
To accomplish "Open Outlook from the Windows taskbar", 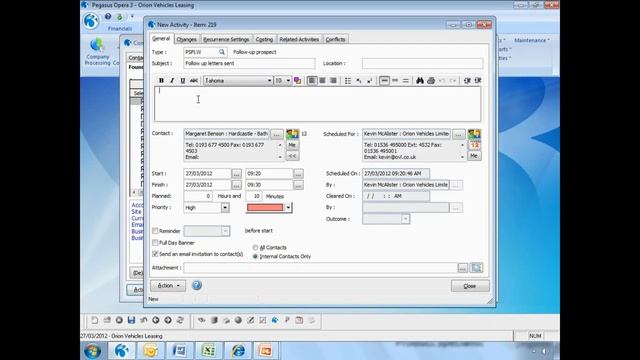I will (x=150, y=351).
